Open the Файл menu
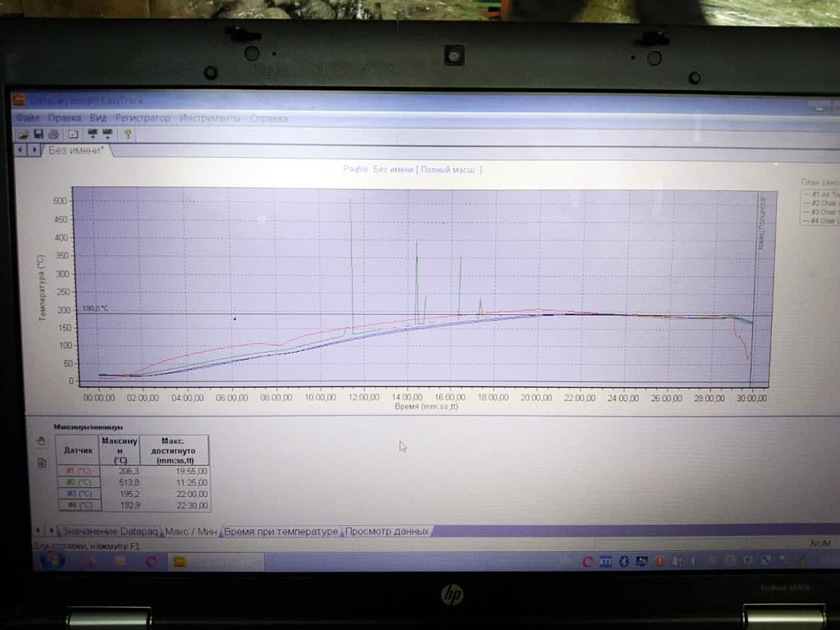840x630 pixels. pyautogui.click(x=27, y=118)
